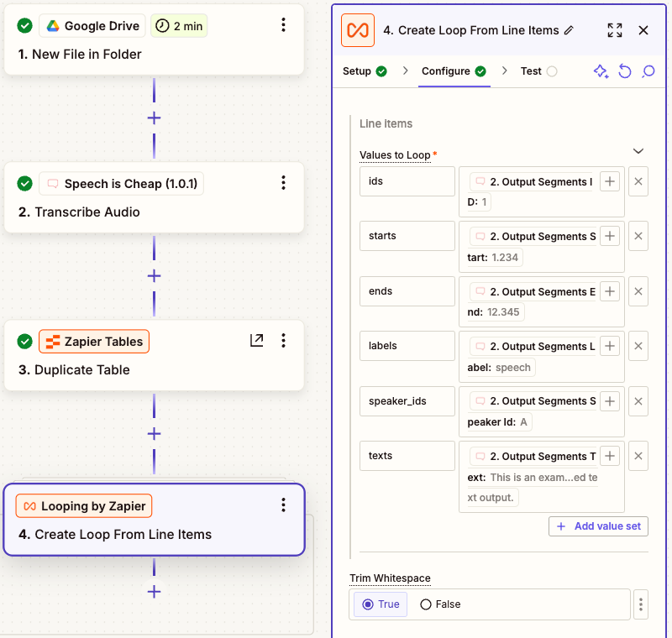Open Trim Whitespace field options menu

click(640, 604)
